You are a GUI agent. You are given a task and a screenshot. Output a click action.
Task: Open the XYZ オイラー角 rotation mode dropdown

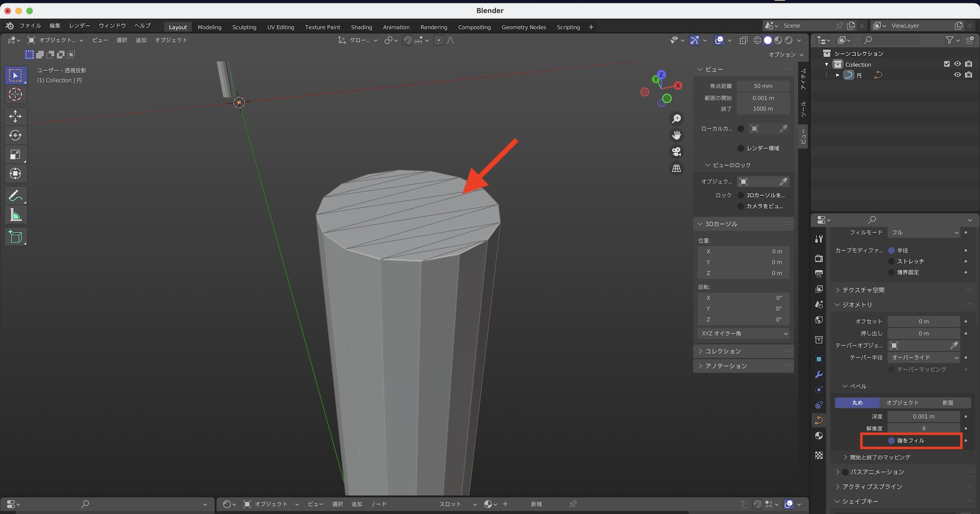pyautogui.click(x=743, y=333)
